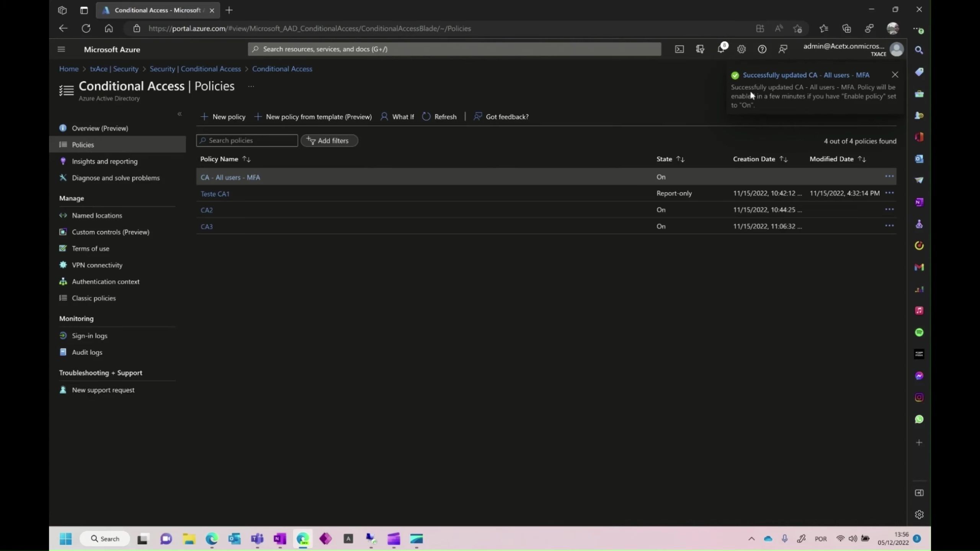Click New policy from template (Preview)
This screenshot has height=551, width=980.
click(313, 117)
